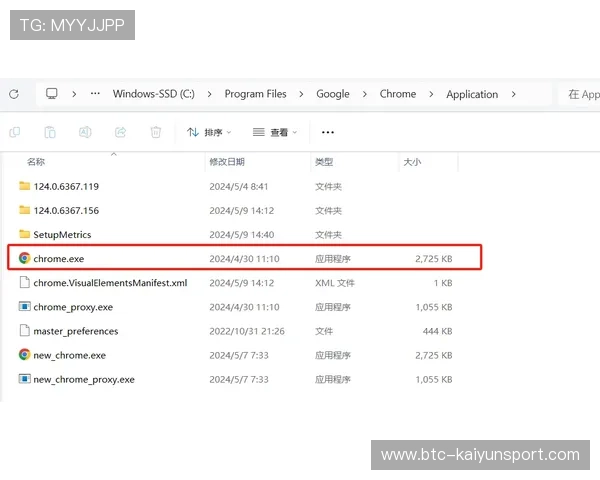
Task: Go to Google folder in breadcrumb
Action: coord(333,94)
